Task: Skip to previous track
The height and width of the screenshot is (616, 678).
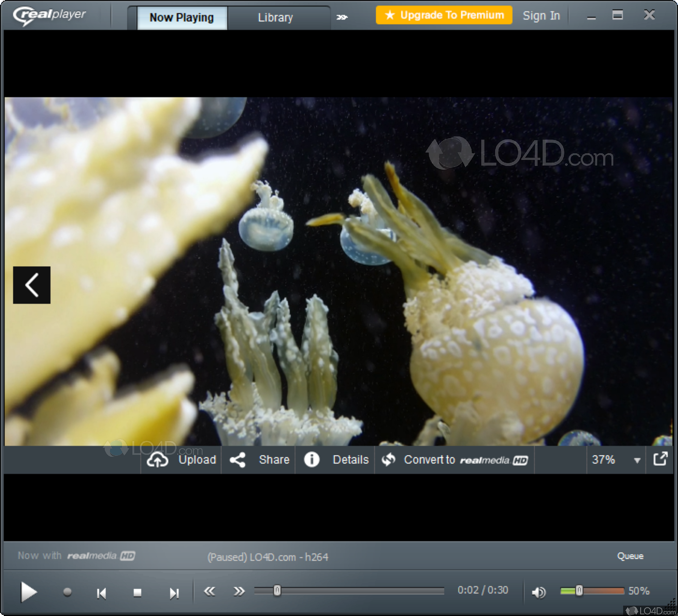Action: [x=101, y=593]
